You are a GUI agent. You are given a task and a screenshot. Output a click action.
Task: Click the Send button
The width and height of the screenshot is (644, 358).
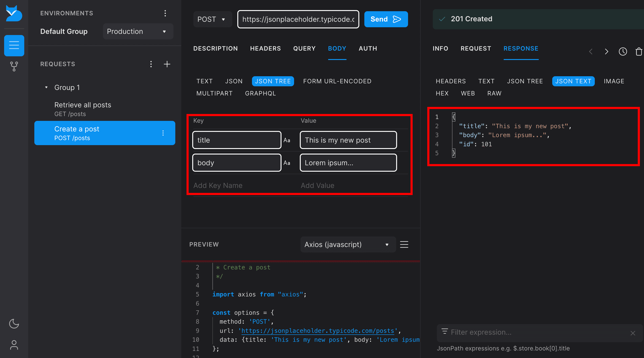[x=386, y=19]
